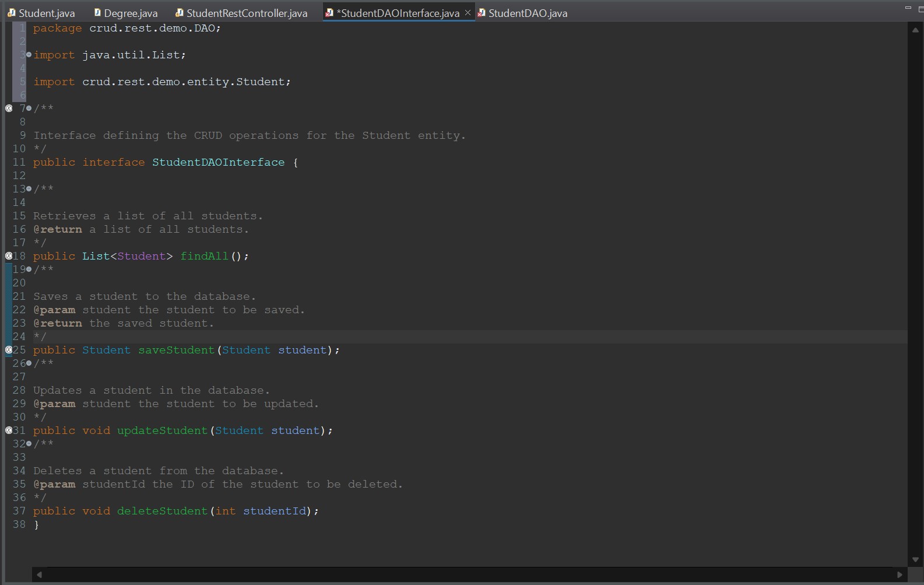Image resolution: width=924 pixels, height=585 pixels.
Task: Collapse the import block at line 3
Action: (29, 54)
